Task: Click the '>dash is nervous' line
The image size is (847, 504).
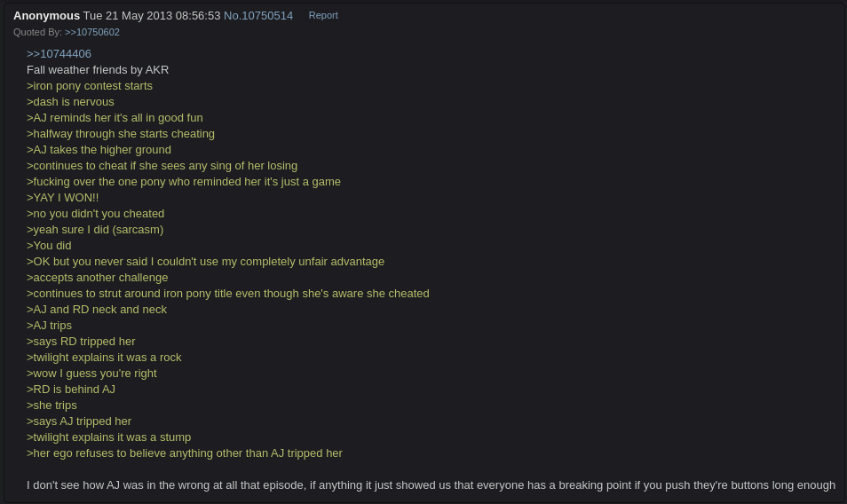Action: point(70,102)
